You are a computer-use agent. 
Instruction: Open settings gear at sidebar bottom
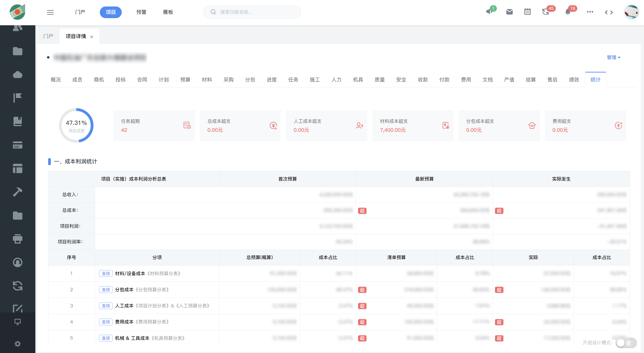(17, 344)
